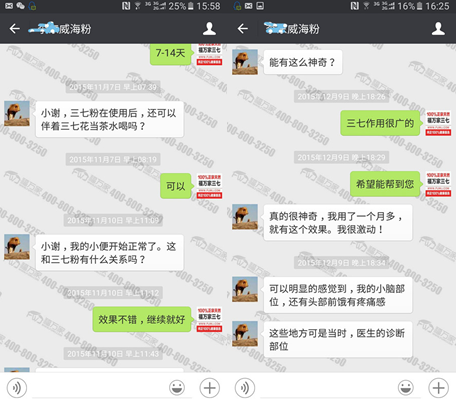The width and height of the screenshot is (458, 407).
Task: Tap the plus attachment button in the right chat
Action: 438,388
